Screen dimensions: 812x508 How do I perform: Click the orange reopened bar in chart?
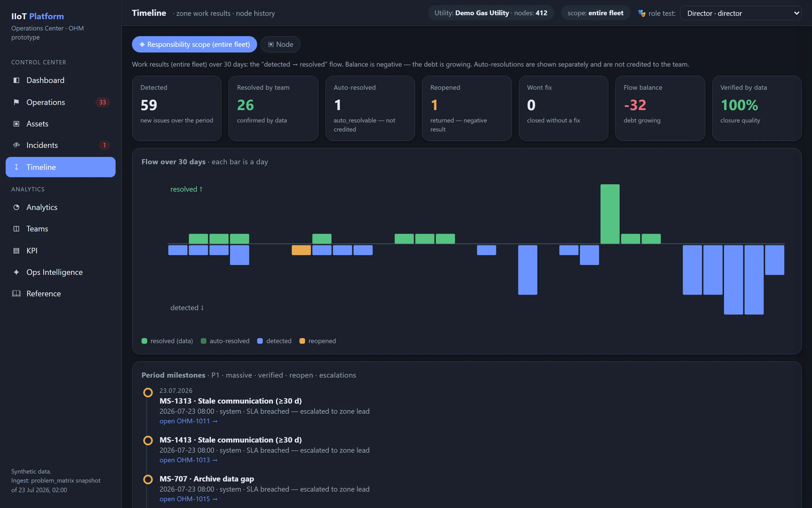pyautogui.click(x=301, y=250)
